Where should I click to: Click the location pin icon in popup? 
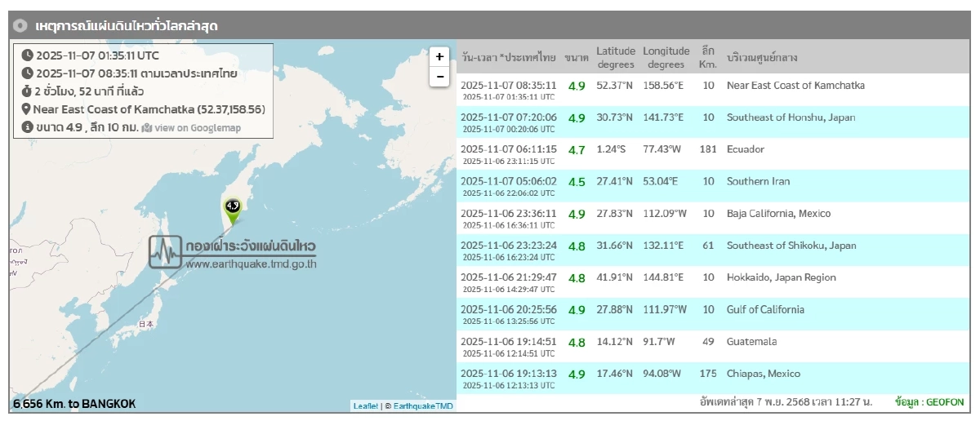[x=26, y=109]
